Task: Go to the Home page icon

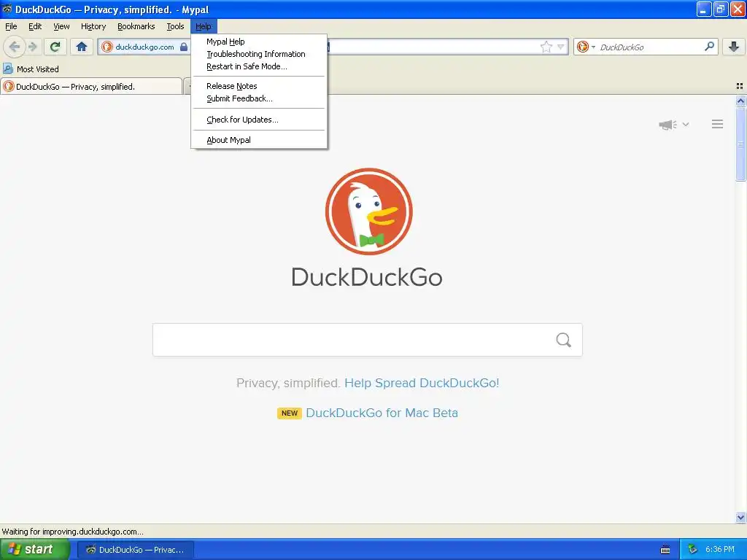Action: (82, 47)
